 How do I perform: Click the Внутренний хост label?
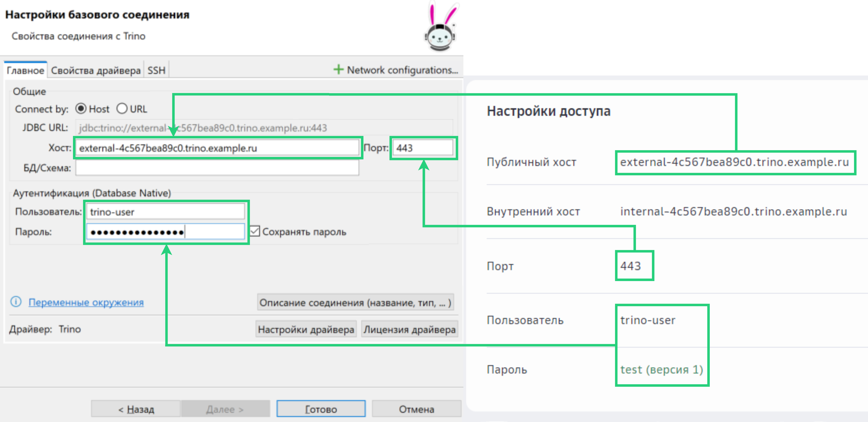(533, 212)
